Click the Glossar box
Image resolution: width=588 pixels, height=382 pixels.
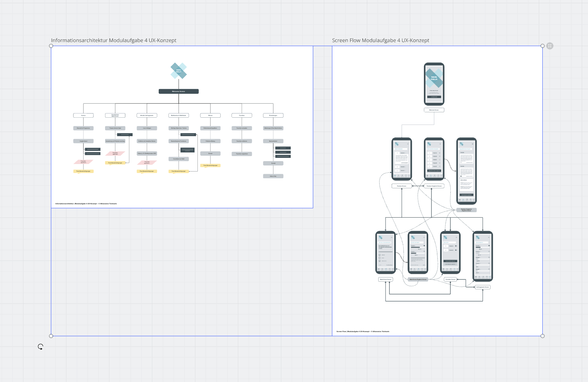[210, 154]
